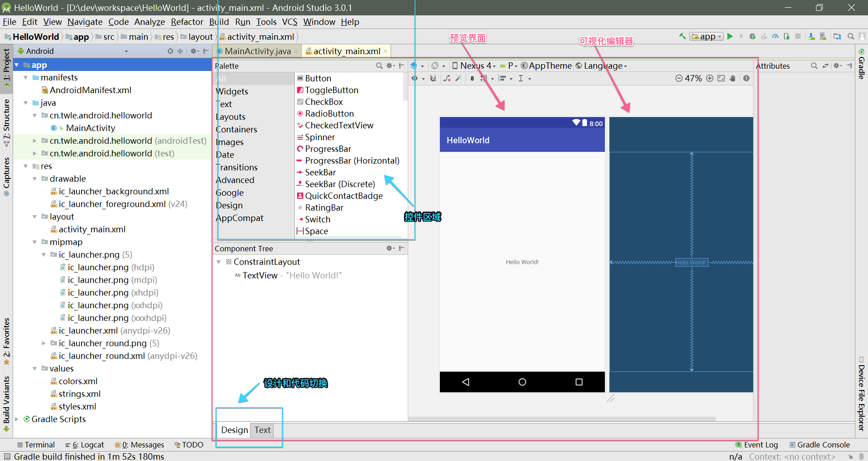Open the Event Log
Viewport: 868px width, 461px height.
tap(756, 445)
